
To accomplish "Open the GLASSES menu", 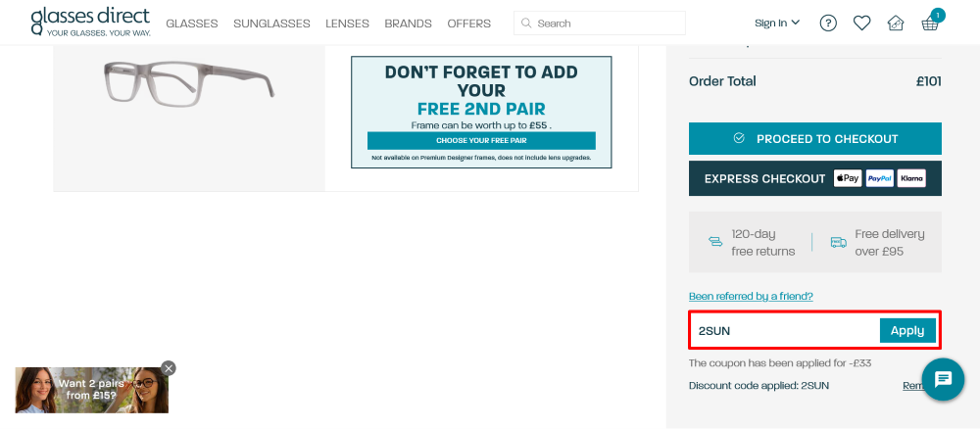I will (x=192, y=24).
